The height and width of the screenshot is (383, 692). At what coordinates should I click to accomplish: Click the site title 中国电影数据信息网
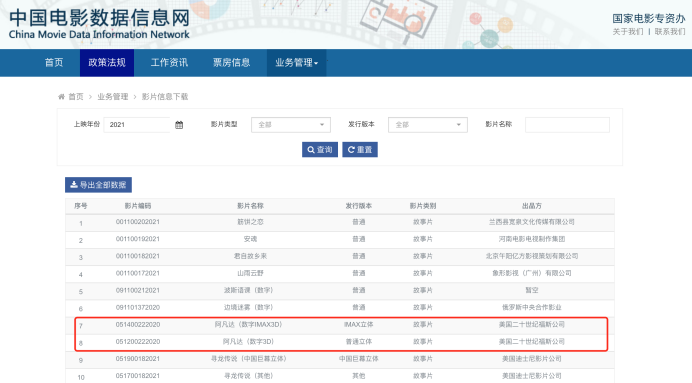point(99,18)
